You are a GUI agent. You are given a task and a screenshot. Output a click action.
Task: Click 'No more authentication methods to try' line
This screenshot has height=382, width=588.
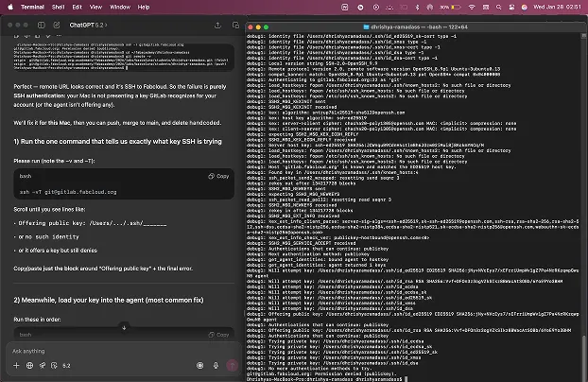pos(309,369)
